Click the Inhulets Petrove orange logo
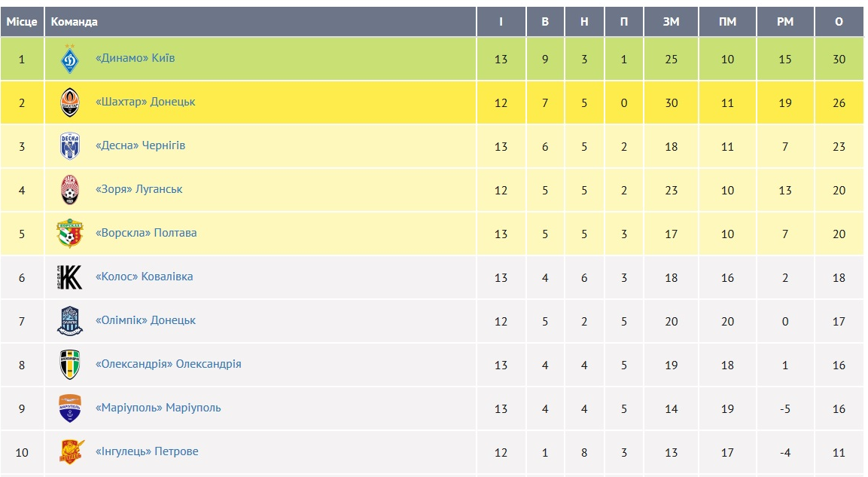 click(x=72, y=452)
